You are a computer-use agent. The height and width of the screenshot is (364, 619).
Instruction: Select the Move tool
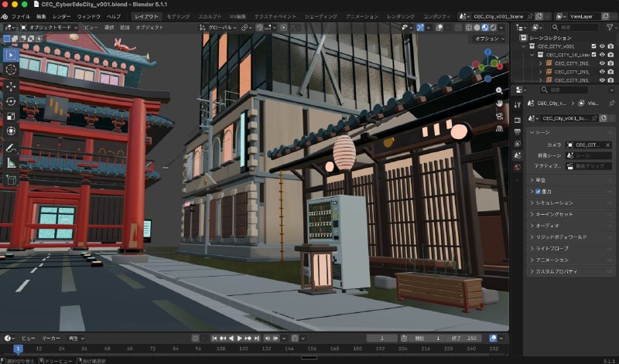[x=11, y=86]
